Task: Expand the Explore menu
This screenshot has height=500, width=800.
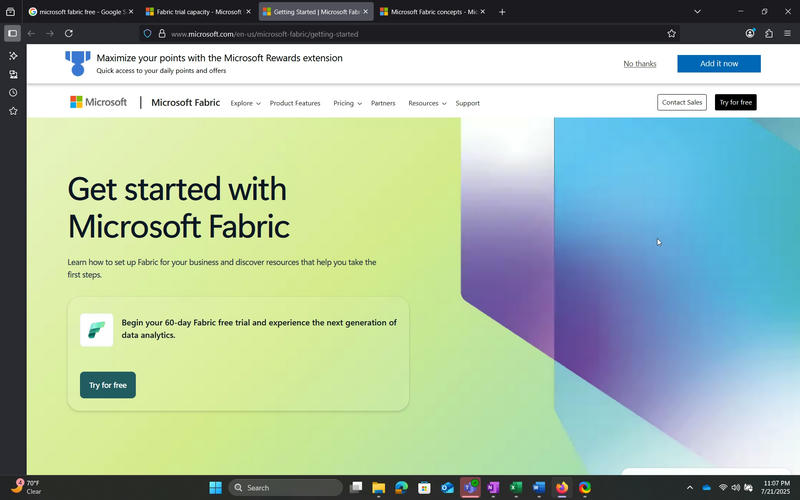Action: (245, 103)
